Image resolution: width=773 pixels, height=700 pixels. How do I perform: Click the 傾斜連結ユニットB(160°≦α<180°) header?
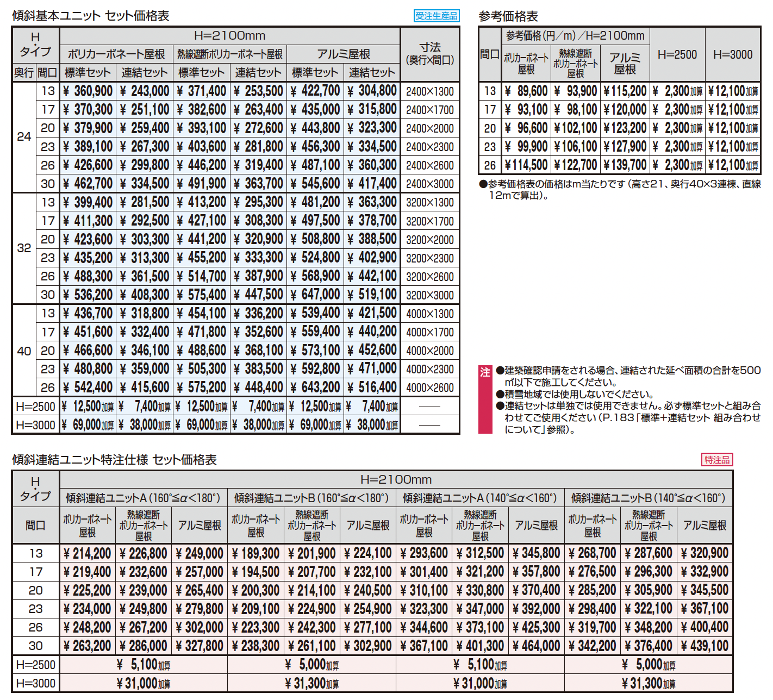pos(311,498)
